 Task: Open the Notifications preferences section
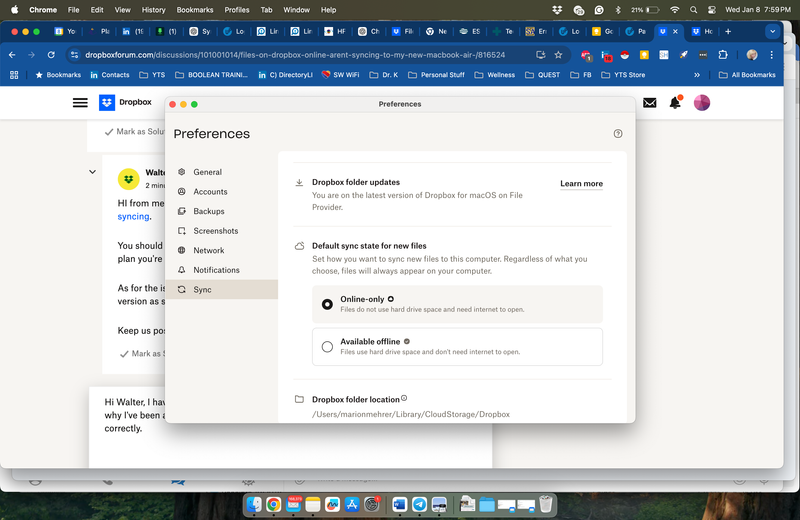[x=216, y=270]
